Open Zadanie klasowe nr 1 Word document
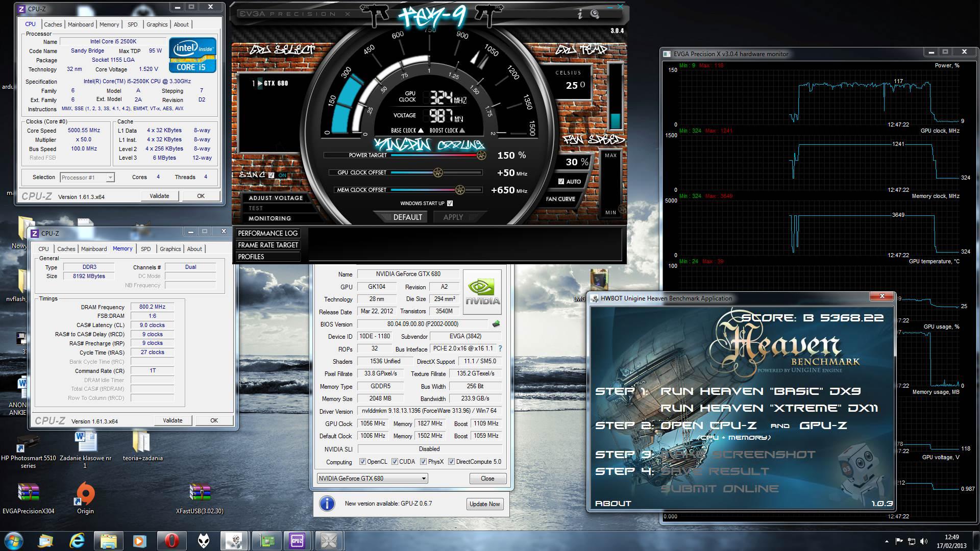This screenshot has height=551, width=980. click(x=85, y=450)
